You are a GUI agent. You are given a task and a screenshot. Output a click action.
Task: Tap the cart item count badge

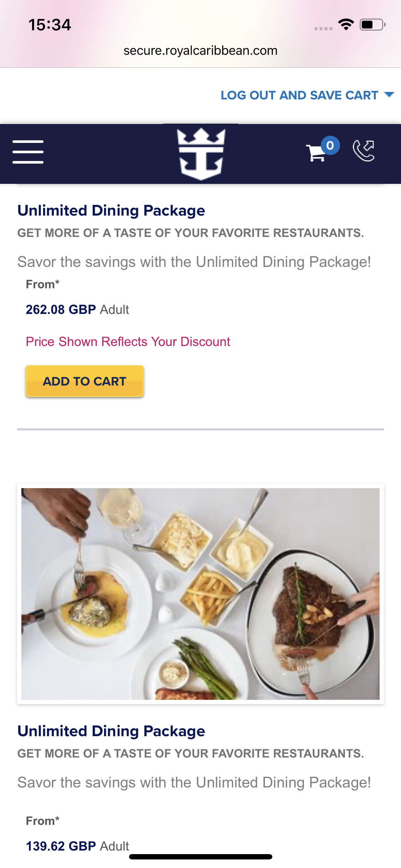pyautogui.click(x=330, y=145)
